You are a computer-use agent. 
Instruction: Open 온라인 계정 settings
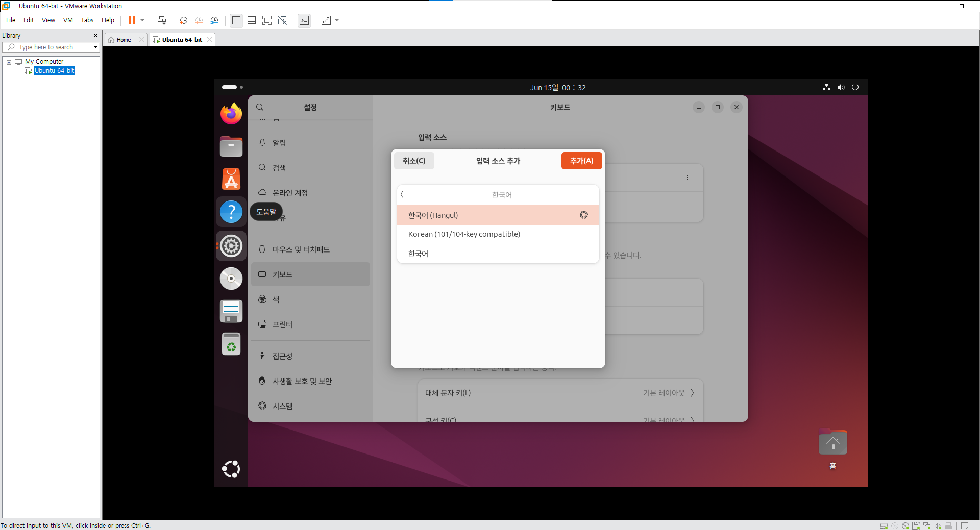[310, 193]
